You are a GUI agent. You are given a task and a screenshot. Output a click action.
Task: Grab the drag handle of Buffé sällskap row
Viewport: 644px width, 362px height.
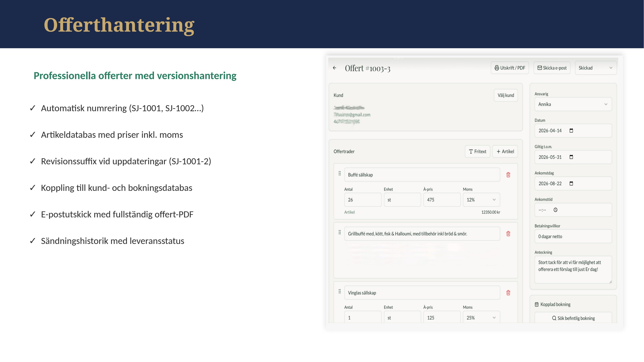coord(340,173)
